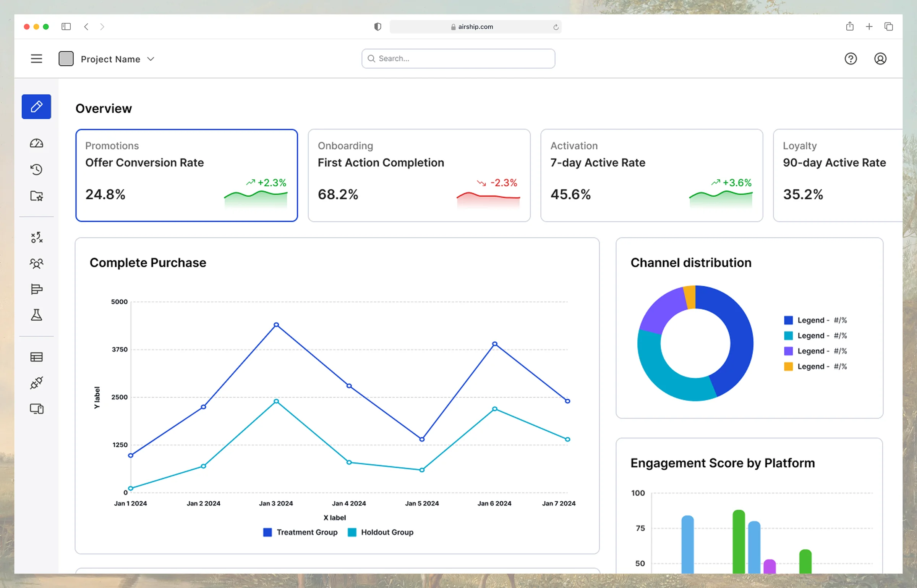Open the Safari share icon
Screen dimensions: 917x588
[849, 26]
